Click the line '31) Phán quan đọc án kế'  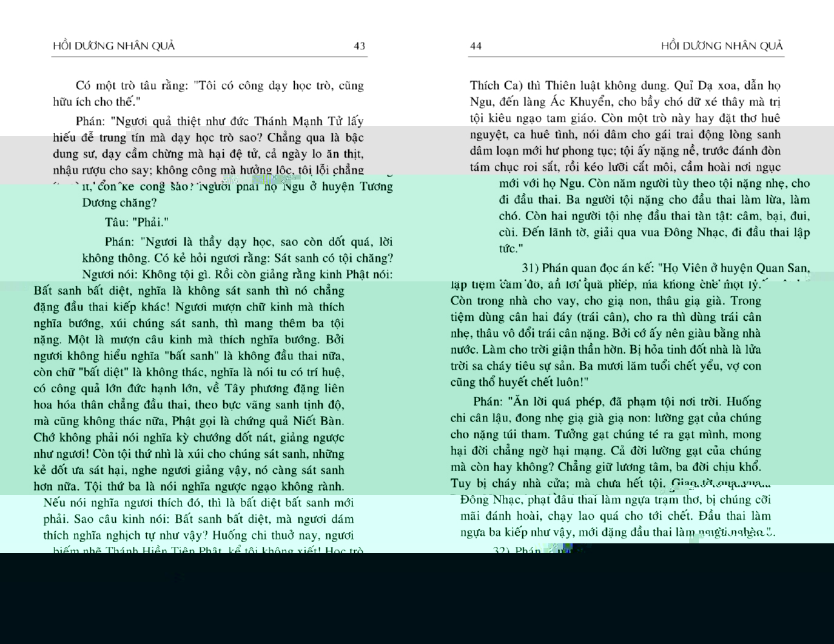(666, 268)
